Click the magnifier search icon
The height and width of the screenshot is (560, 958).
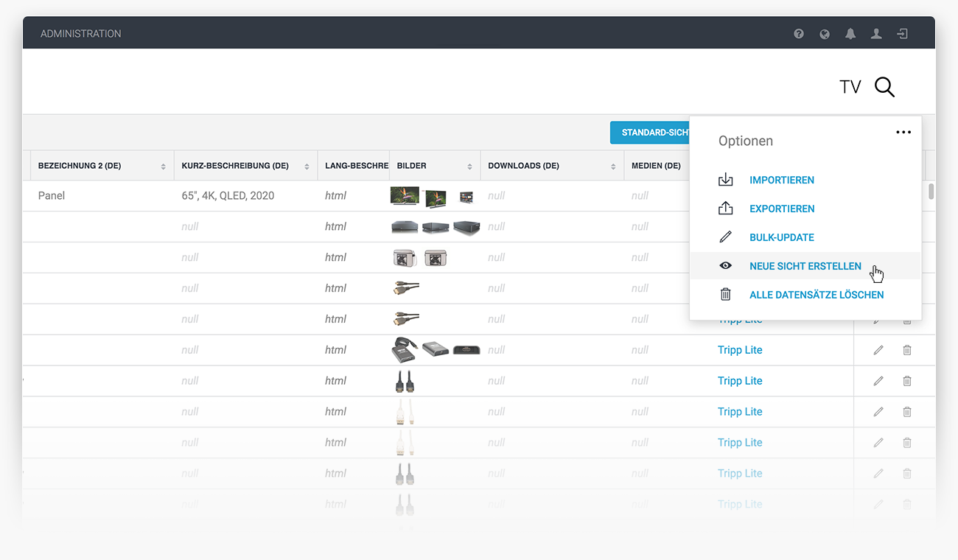pyautogui.click(x=884, y=87)
